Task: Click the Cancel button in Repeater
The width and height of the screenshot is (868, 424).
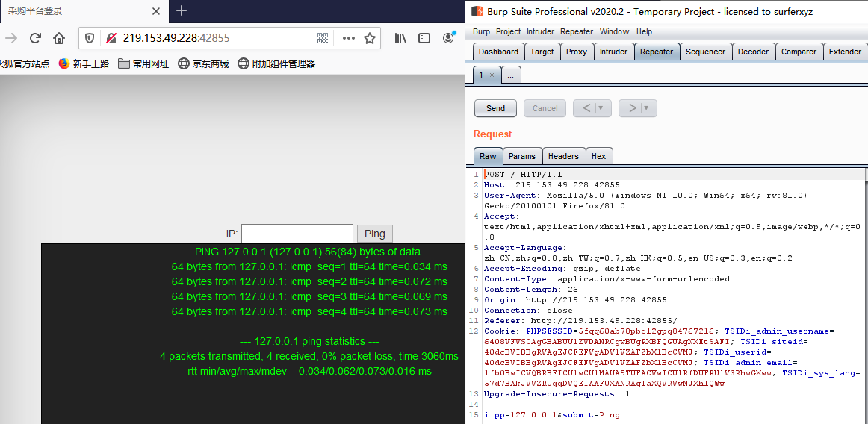Action: click(x=545, y=108)
